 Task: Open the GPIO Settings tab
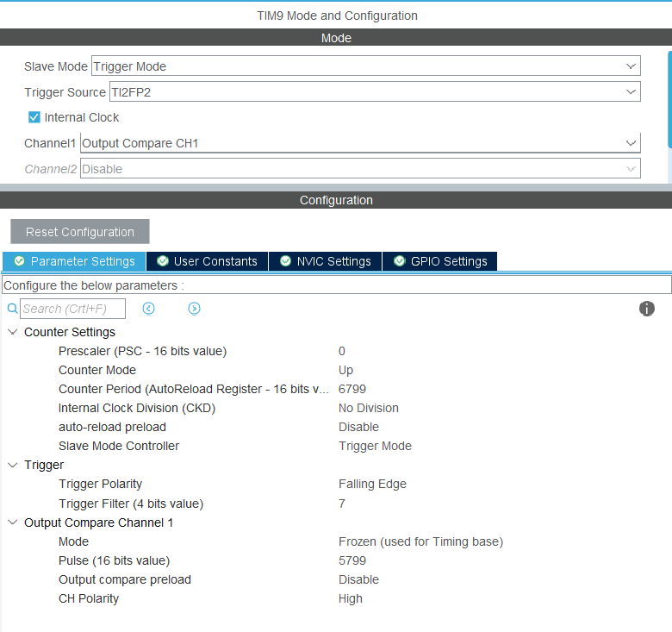click(439, 261)
